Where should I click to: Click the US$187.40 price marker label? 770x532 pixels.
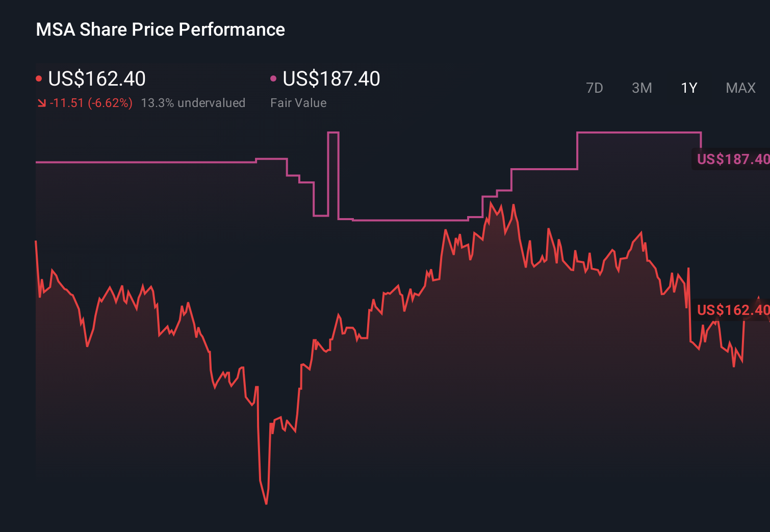pyautogui.click(x=732, y=159)
